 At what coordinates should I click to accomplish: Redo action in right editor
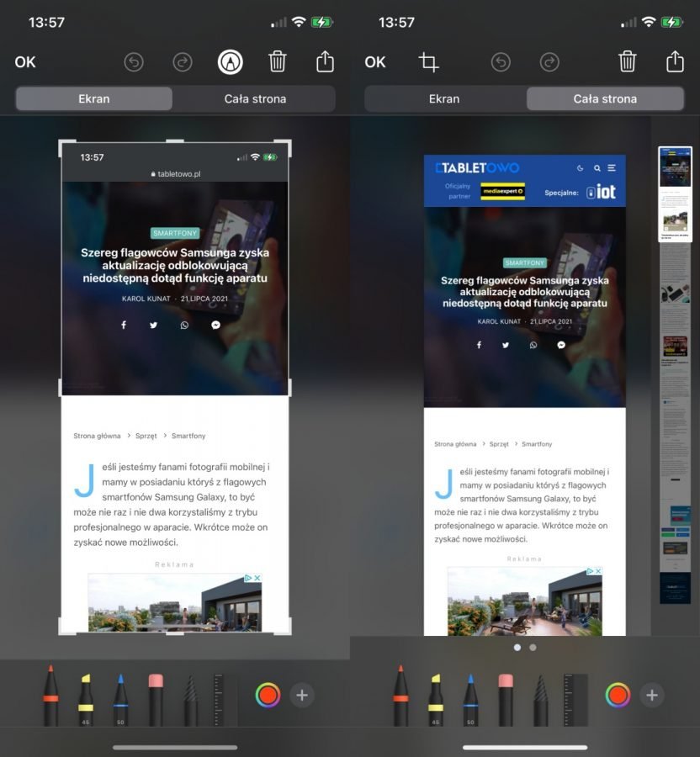[549, 62]
